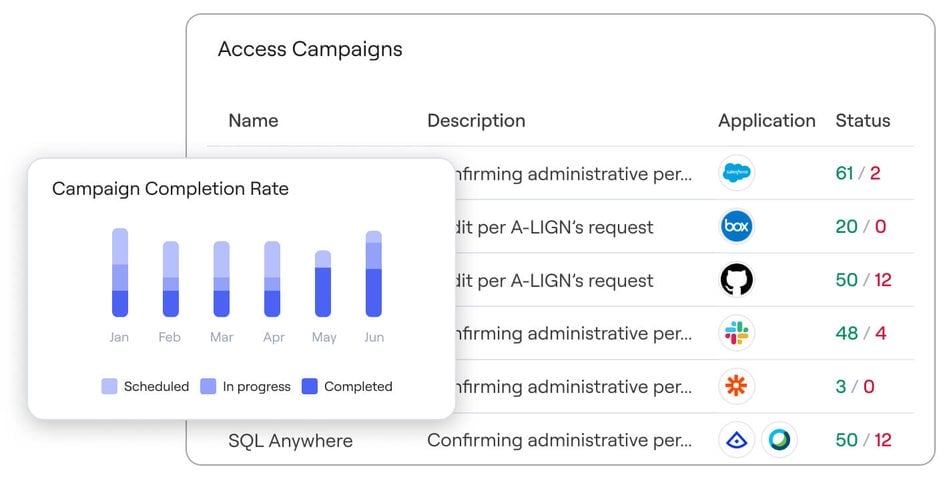Sort by the Description column header
This screenshot has height=479, width=949.
point(476,120)
